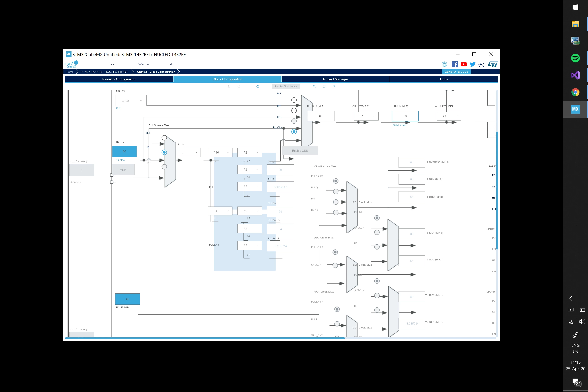Open the notification center with 22 alerts
The image size is (588, 392).
[x=576, y=382]
